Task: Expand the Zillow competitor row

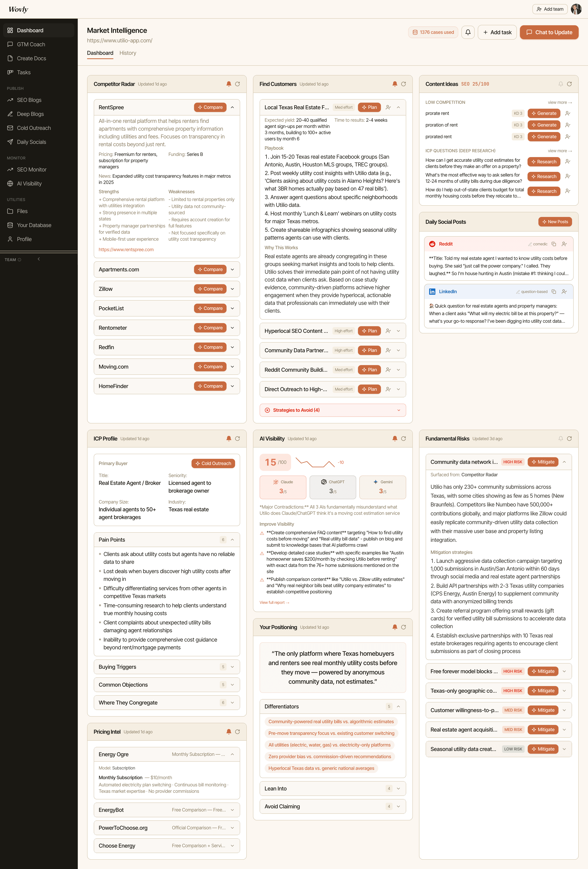Action: pos(232,289)
